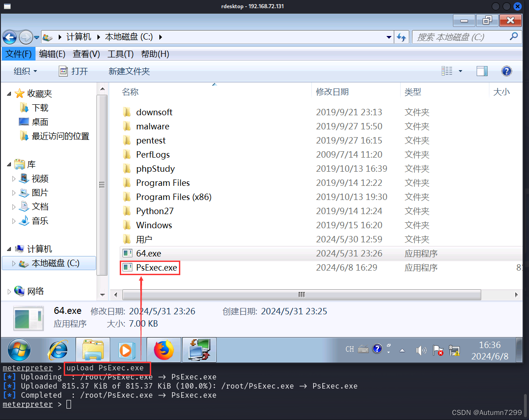Change view with the view mode icon
Screen dimensions: 529x420
447,71
